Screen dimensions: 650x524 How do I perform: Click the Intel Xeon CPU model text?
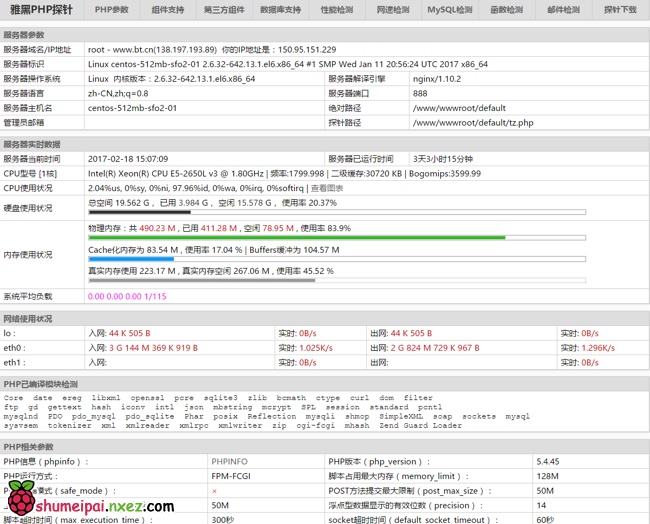tap(176, 174)
